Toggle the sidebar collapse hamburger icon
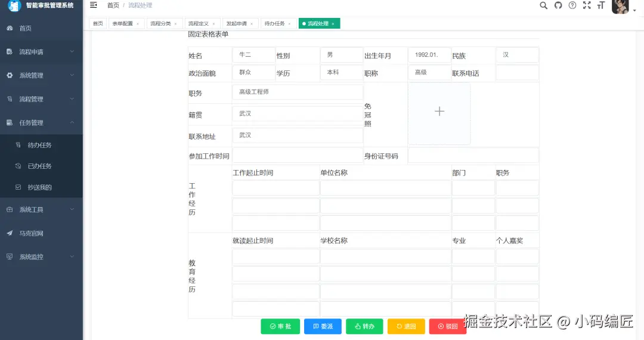The height and width of the screenshot is (340, 644). [94, 5]
